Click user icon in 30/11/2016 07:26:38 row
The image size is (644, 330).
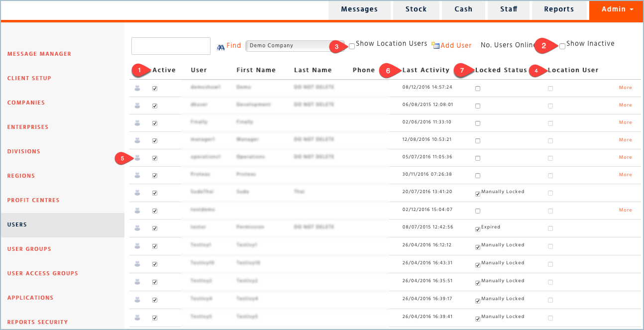[x=137, y=175]
